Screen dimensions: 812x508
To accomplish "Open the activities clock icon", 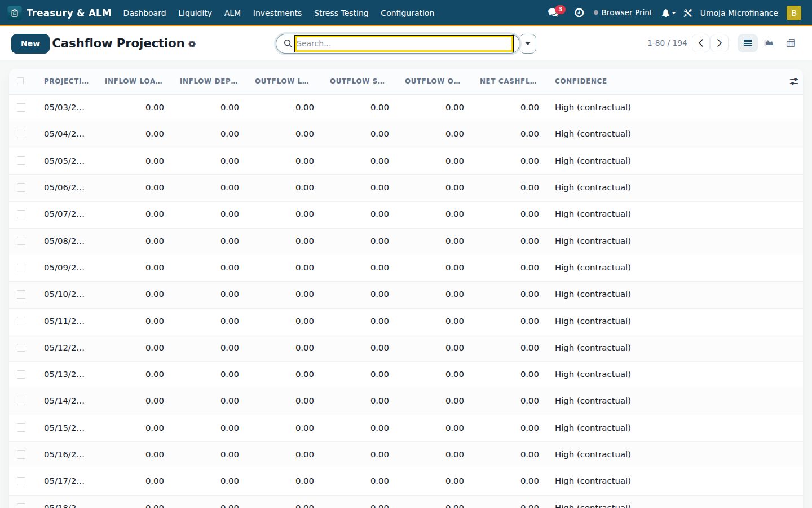I will [579, 12].
